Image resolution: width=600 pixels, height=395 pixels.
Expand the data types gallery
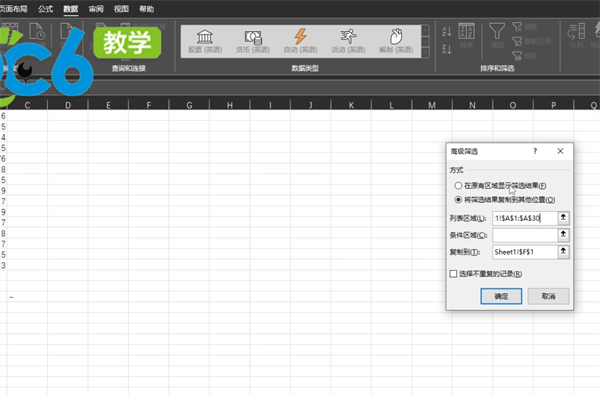pos(425,53)
